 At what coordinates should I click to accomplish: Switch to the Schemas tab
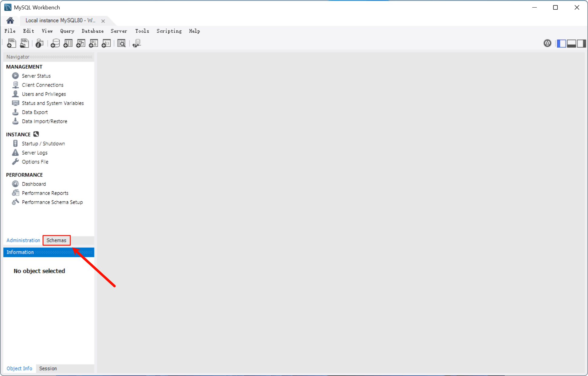pos(56,240)
